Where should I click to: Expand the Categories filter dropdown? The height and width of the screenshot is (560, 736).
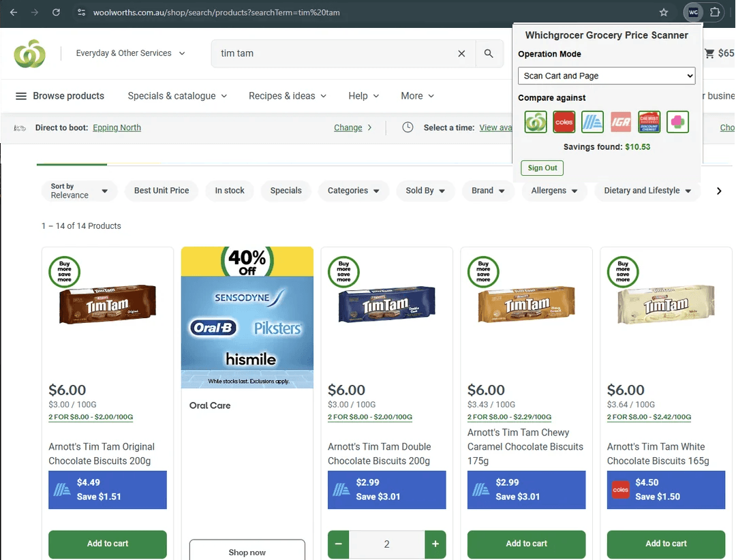coord(353,191)
